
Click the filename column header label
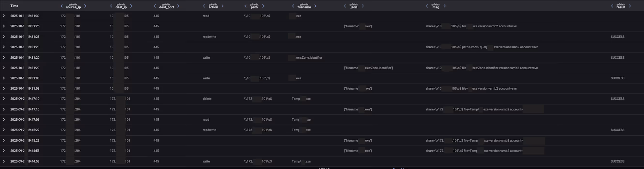point(304,6)
